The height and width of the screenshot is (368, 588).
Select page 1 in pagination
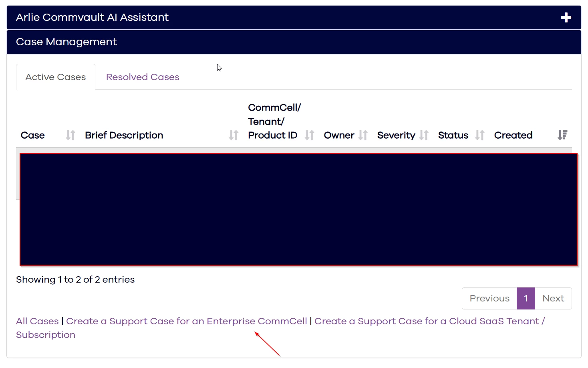point(526,298)
